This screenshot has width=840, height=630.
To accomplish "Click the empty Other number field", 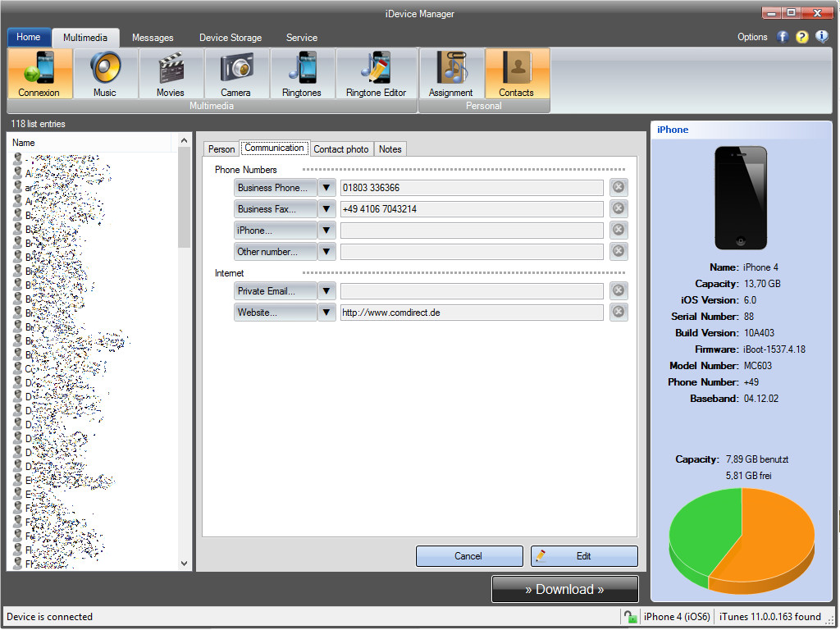I will [x=472, y=252].
